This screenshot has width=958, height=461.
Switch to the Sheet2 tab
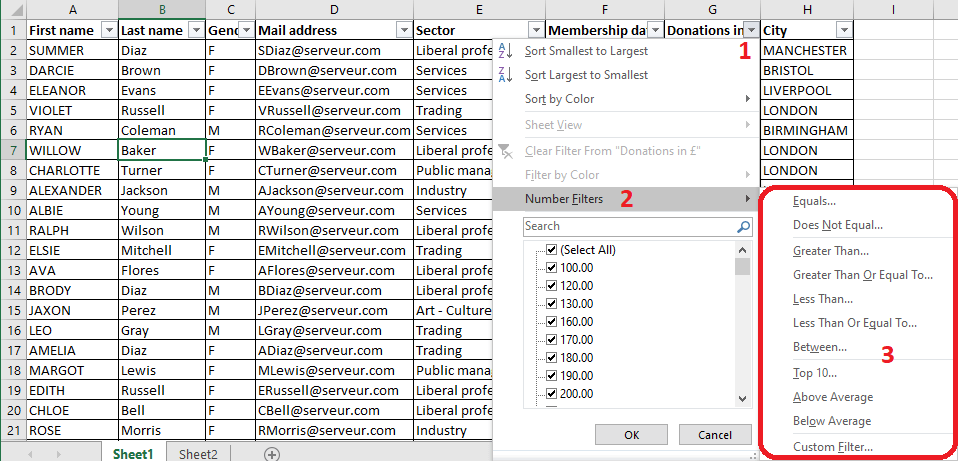point(198,453)
